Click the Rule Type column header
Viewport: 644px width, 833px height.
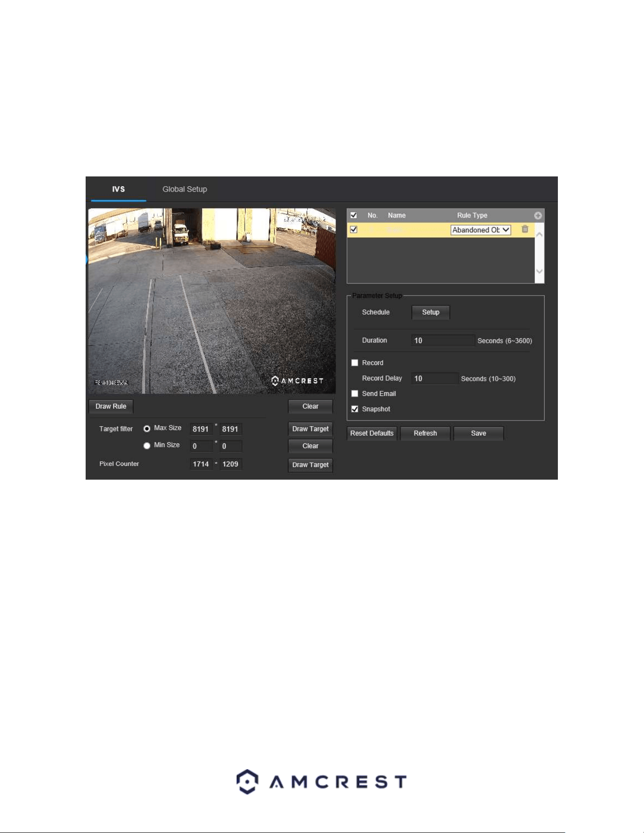472,215
